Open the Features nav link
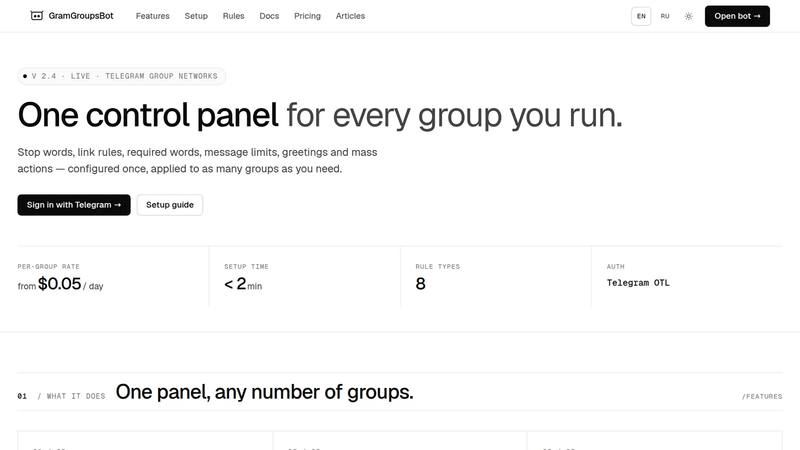The height and width of the screenshot is (450, 800). click(x=153, y=16)
